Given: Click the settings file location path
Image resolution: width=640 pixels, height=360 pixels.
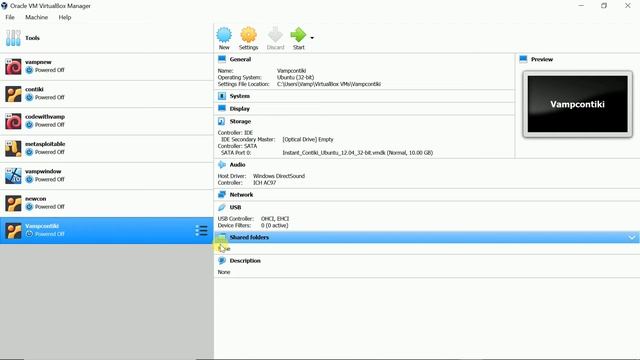Looking at the screenshot, I should click(329, 84).
